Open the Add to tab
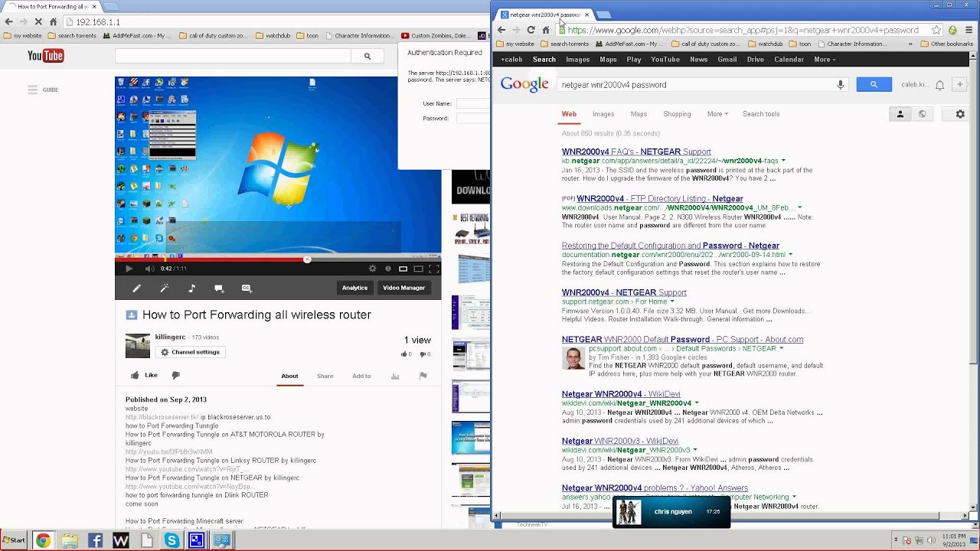 pos(361,376)
